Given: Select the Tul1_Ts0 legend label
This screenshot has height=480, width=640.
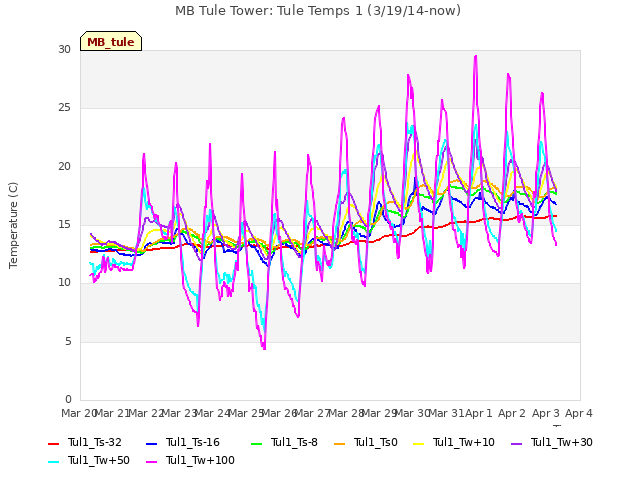Looking at the screenshot, I should 376,442.
